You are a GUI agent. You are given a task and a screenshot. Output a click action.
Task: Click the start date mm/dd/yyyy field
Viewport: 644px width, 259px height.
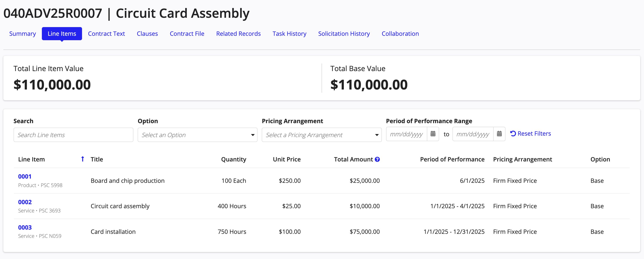(407, 134)
